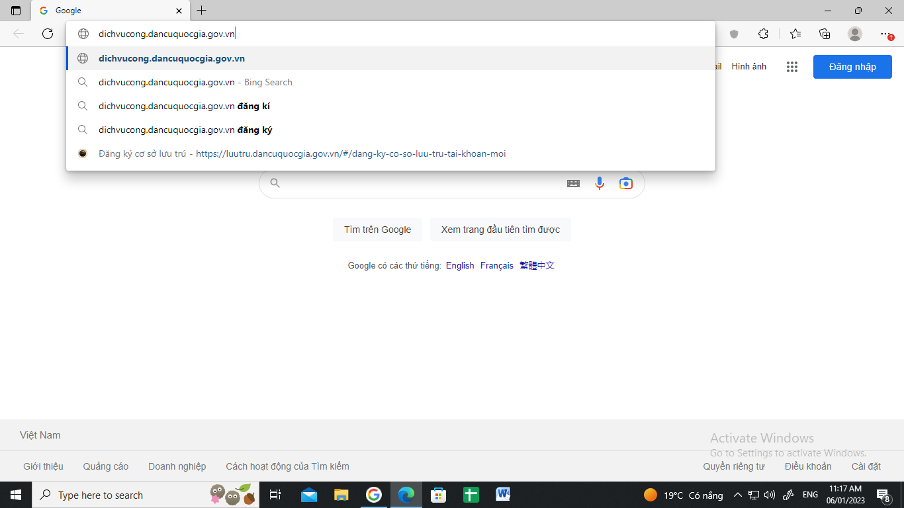Select the Google browser tab
904x508 pixels.
tap(111, 10)
